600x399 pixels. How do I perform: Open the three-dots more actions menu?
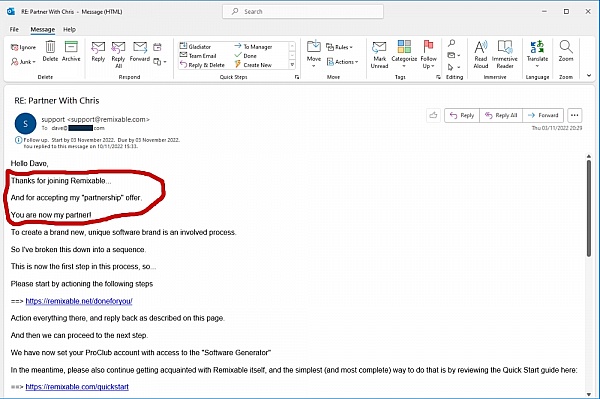click(x=574, y=115)
